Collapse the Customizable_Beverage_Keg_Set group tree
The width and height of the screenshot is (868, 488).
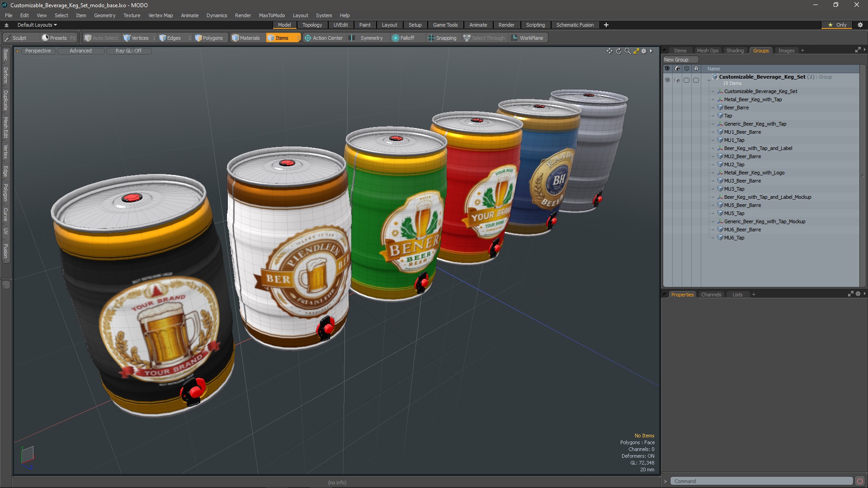tap(709, 80)
